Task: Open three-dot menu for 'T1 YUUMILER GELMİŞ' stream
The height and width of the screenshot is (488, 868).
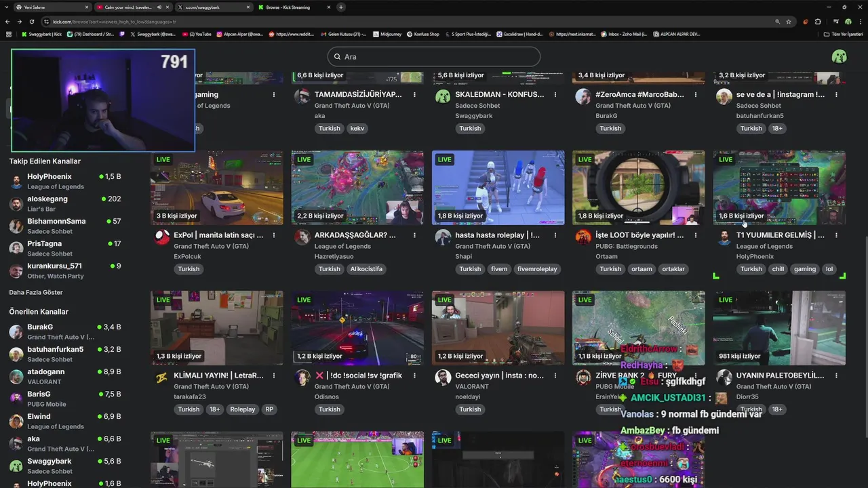Action: (836, 235)
